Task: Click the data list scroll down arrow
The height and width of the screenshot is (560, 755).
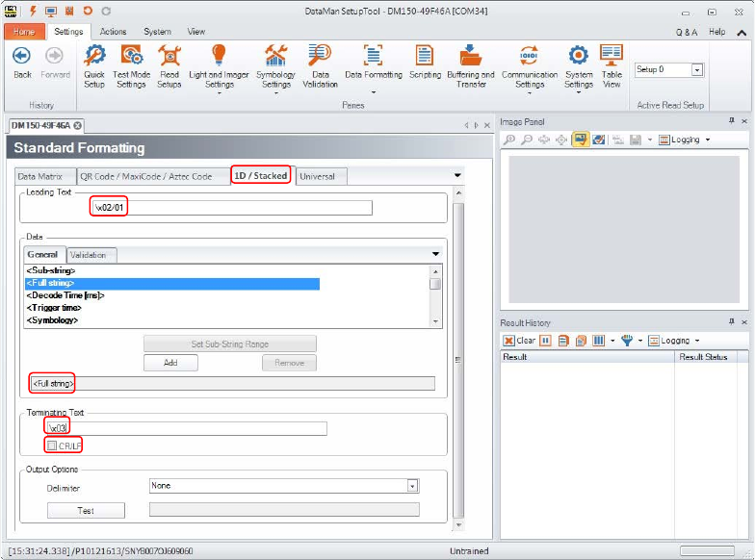Action: (x=435, y=321)
